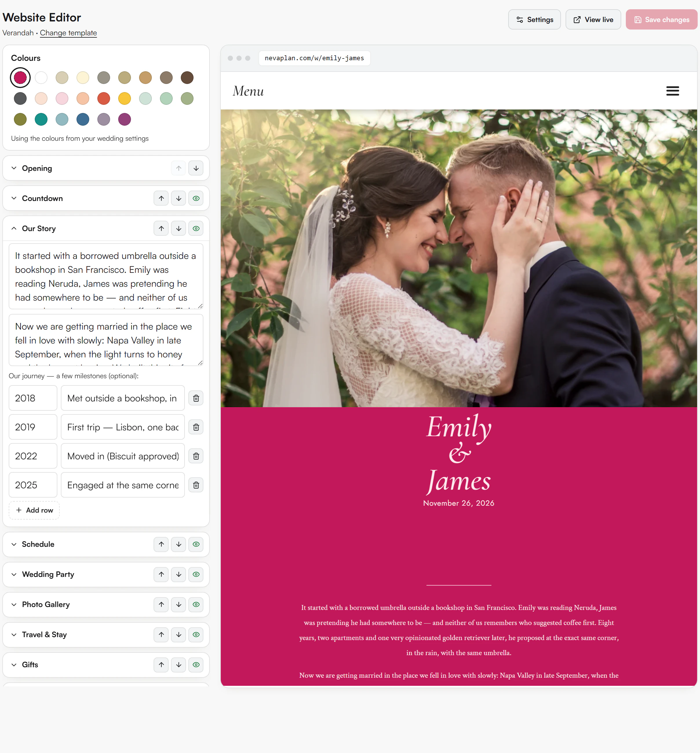Expand the Opening section

(x=14, y=168)
